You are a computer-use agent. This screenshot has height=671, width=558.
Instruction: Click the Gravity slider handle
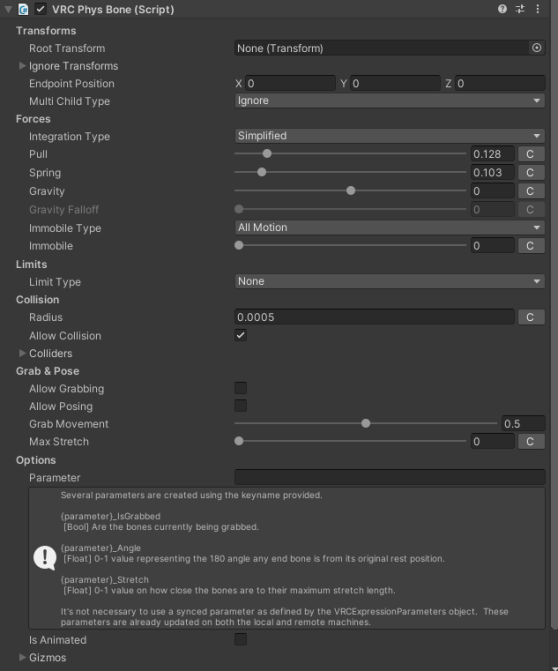coord(350,190)
